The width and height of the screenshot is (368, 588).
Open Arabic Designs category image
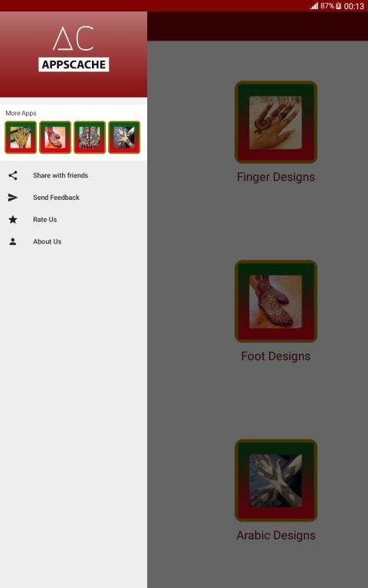coord(276,480)
